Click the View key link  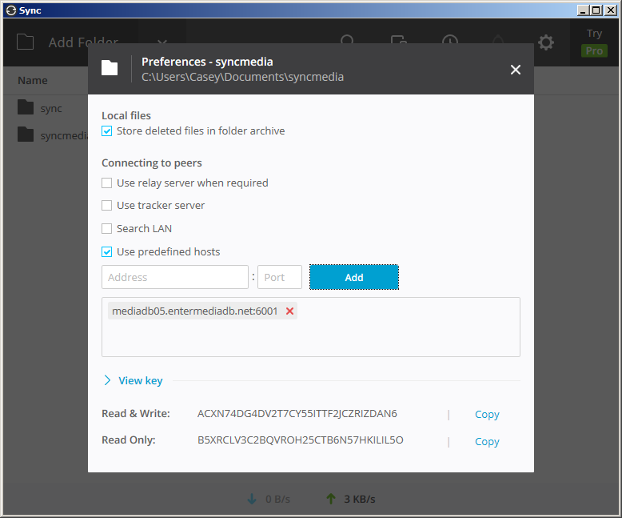(140, 381)
